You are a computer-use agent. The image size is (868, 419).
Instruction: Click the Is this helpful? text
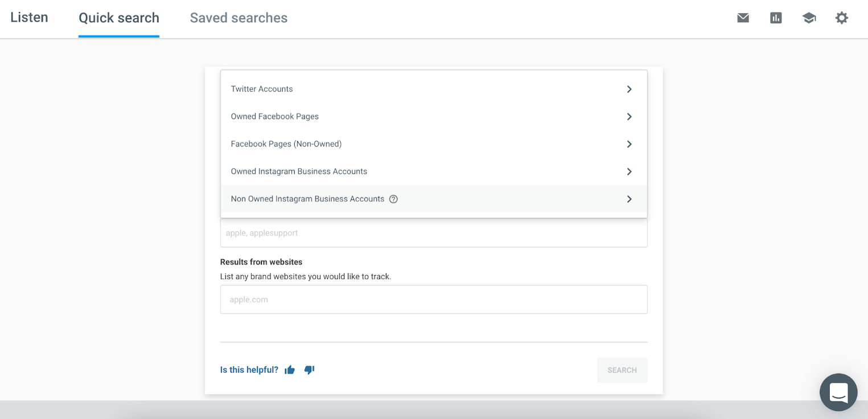249,370
